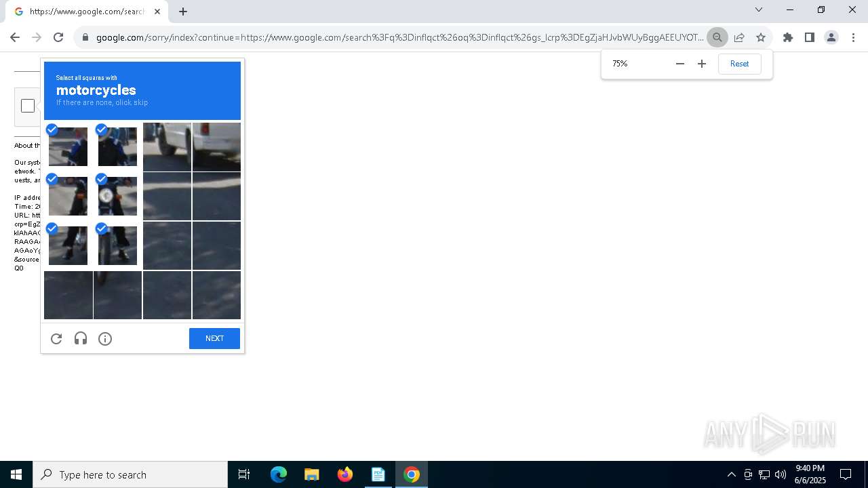Toggle the side panel icon

(x=810, y=37)
